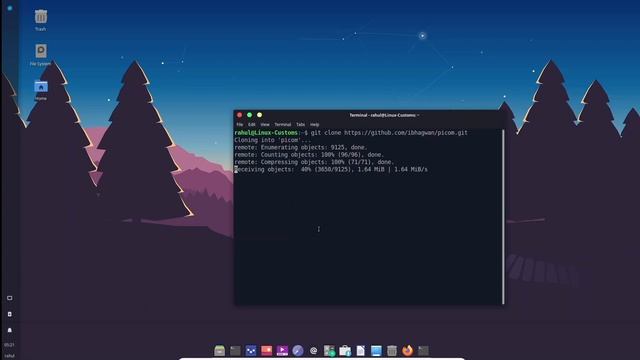Launch Firefox from the dock
Screen dimensions: 640x360
point(407,350)
